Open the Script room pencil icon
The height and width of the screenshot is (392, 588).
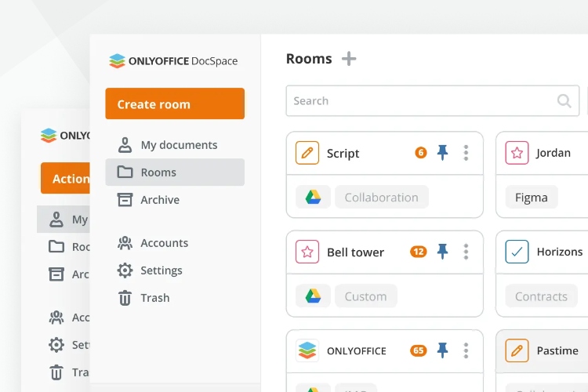307,153
